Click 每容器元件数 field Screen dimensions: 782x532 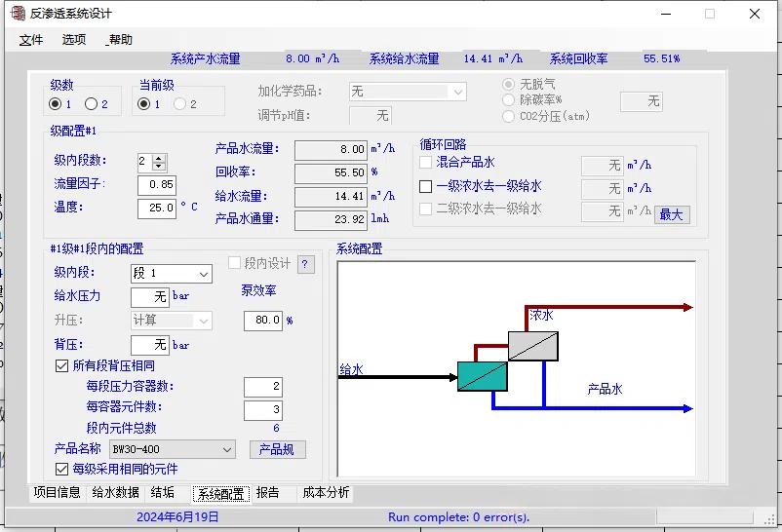[x=263, y=410]
